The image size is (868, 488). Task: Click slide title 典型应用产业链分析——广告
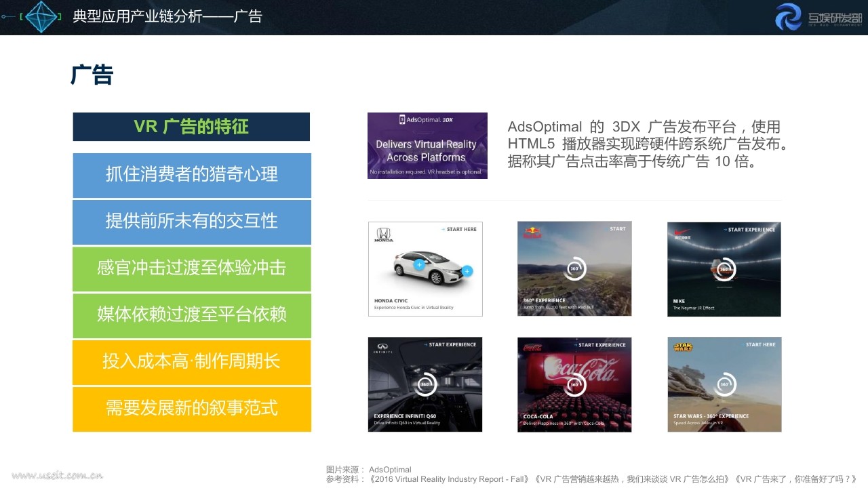(x=167, y=16)
